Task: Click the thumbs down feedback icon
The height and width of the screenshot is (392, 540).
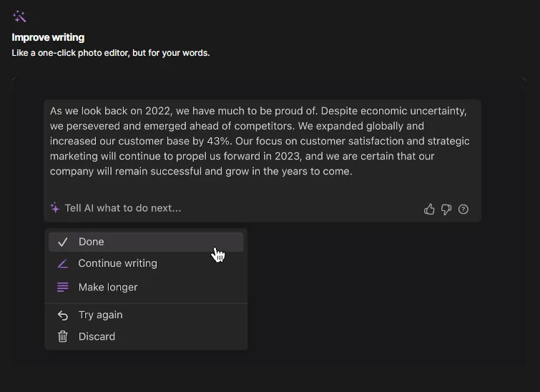Action: pos(446,210)
